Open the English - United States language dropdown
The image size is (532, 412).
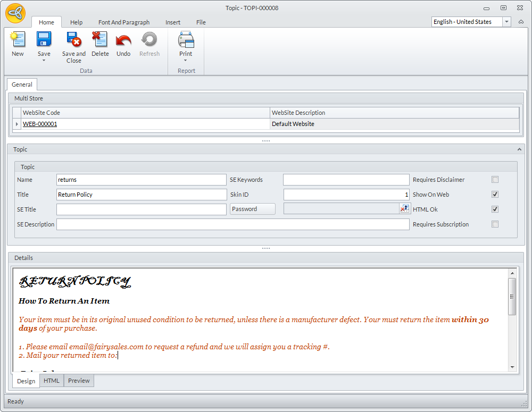506,22
